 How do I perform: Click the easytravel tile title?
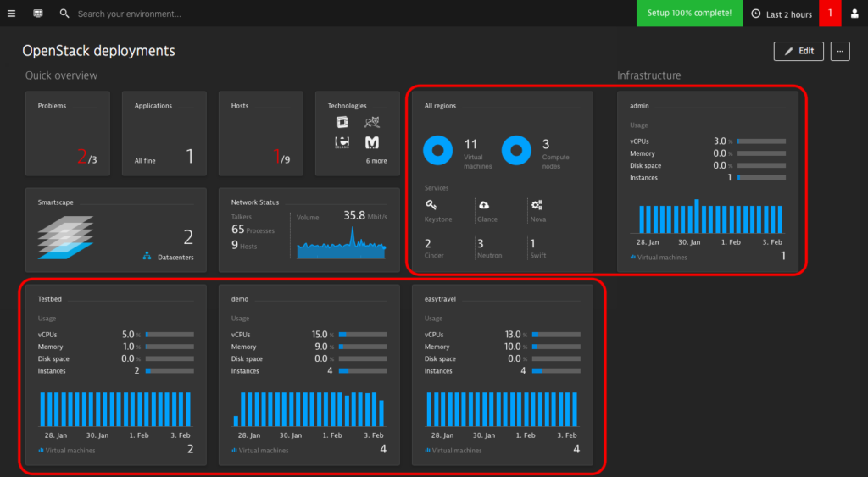point(440,299)
